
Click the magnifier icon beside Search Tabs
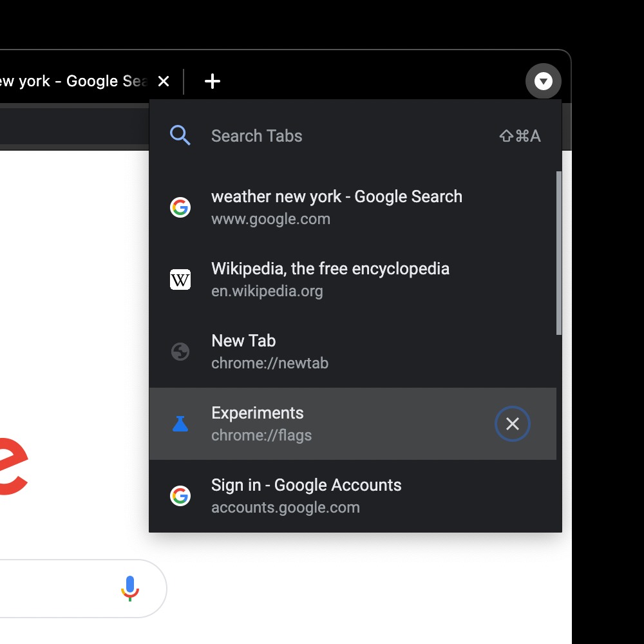tap(180, 135)
